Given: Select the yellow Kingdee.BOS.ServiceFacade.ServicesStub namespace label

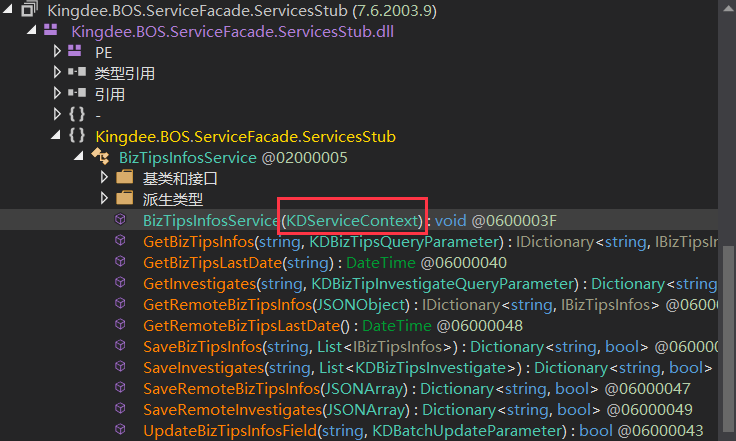Looking at the screenshot, I should (x=245, y=137).
